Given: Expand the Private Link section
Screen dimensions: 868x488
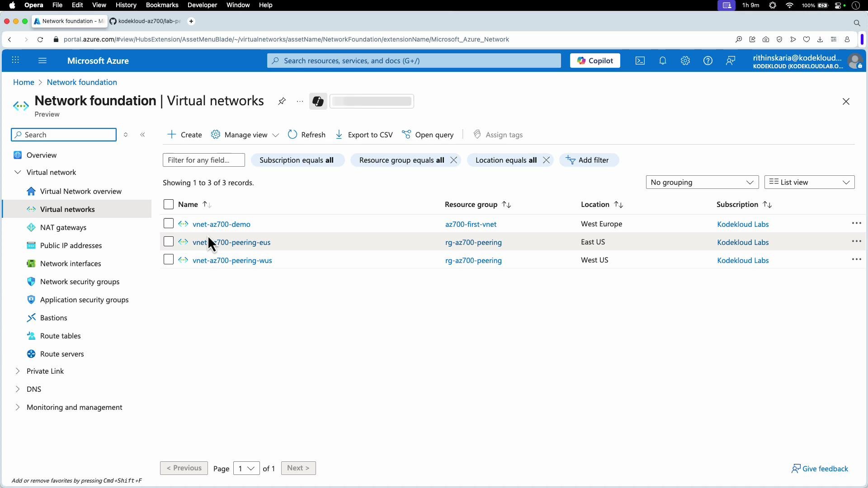Looking at the screenshot, I should (x=18, y=371).
